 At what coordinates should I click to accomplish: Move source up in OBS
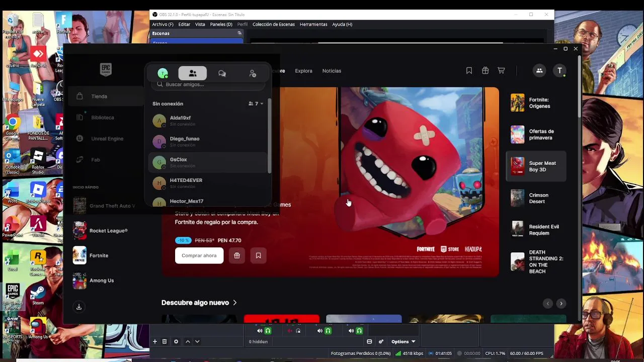(188, 341)
